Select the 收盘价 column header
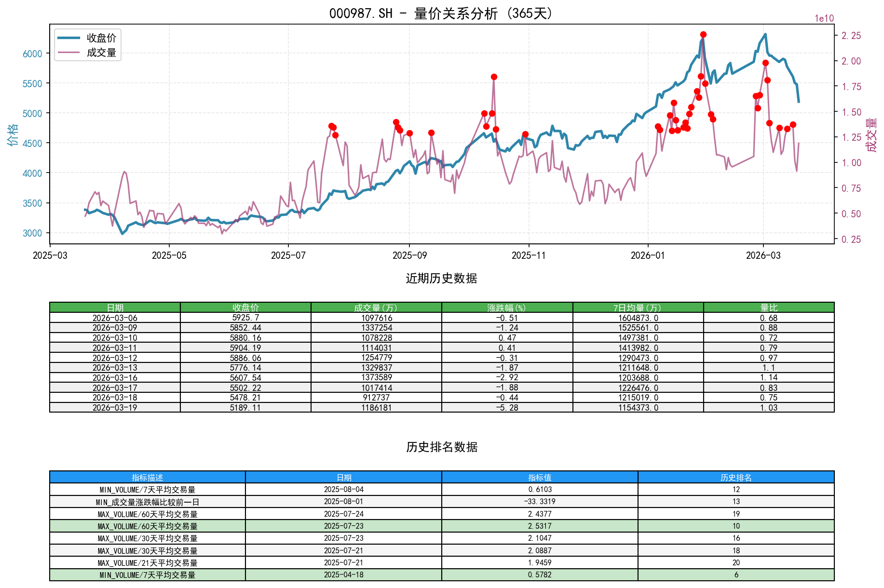Screen dimensions: 884x588 click(245, 306)
